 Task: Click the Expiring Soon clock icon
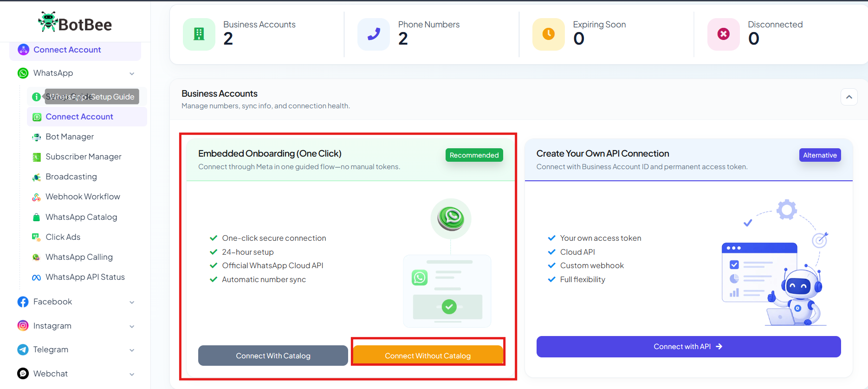(x=549, y=34)
